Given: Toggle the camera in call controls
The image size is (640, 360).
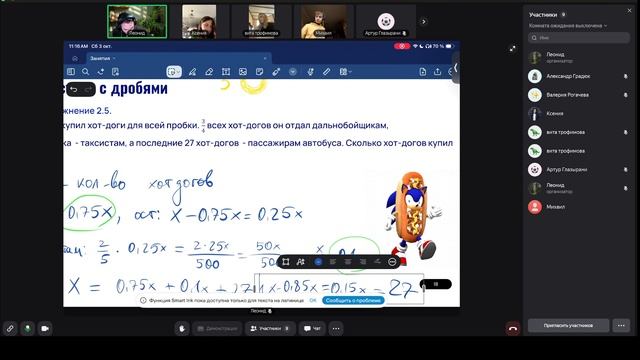Looking at the screenshot, I should pos(45,328).
